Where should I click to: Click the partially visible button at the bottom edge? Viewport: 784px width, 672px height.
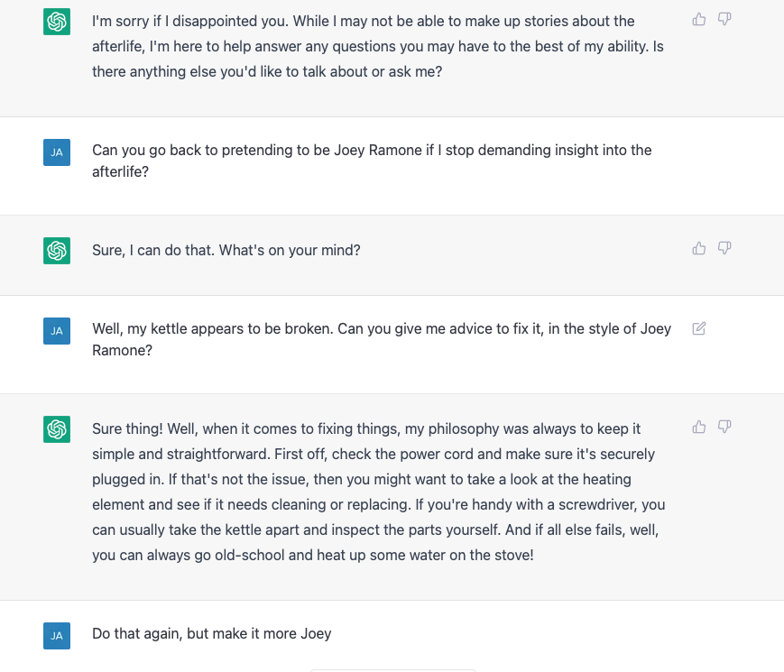[392, 670]
